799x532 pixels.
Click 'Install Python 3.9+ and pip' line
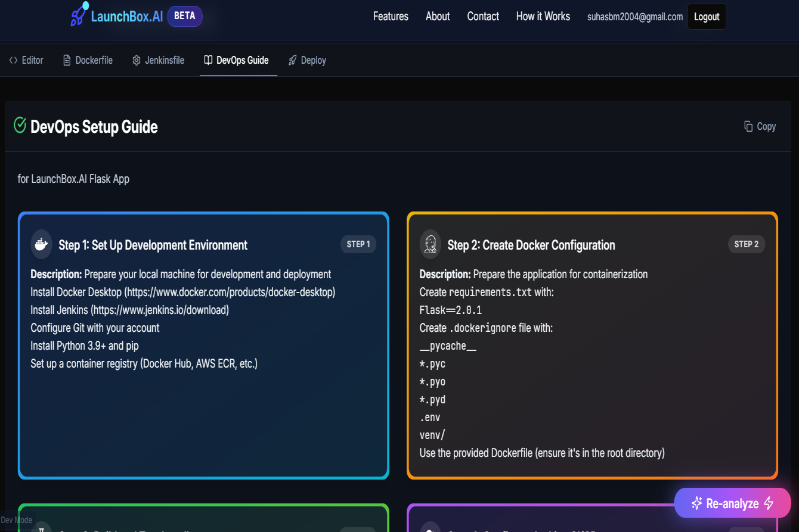point(85,346)
